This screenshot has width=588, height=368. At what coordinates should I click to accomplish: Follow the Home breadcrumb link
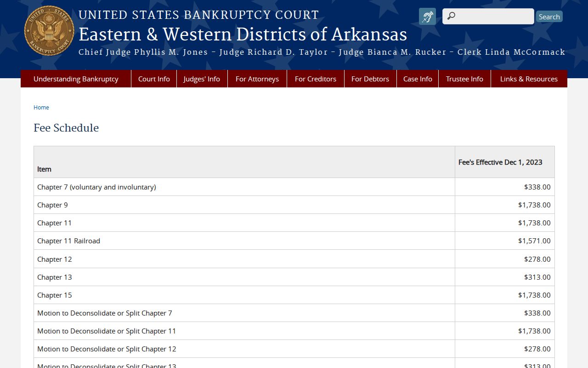point(41,107)
